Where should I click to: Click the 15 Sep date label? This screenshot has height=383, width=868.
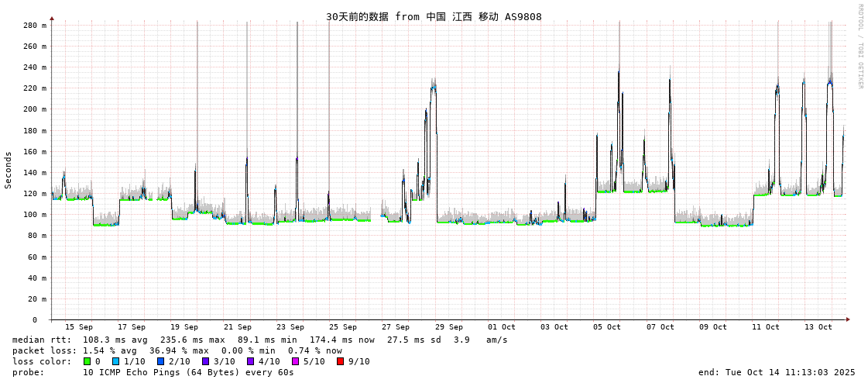point(78,327)
